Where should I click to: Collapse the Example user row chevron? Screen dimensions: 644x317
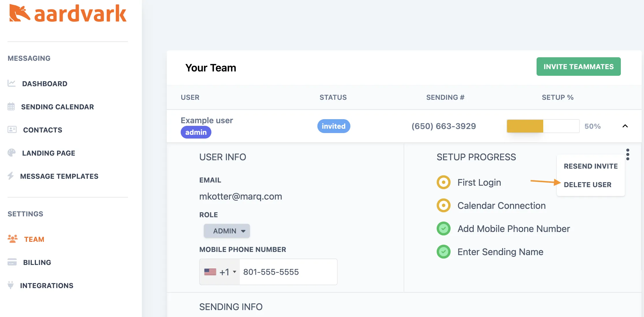tap(625, 126)
